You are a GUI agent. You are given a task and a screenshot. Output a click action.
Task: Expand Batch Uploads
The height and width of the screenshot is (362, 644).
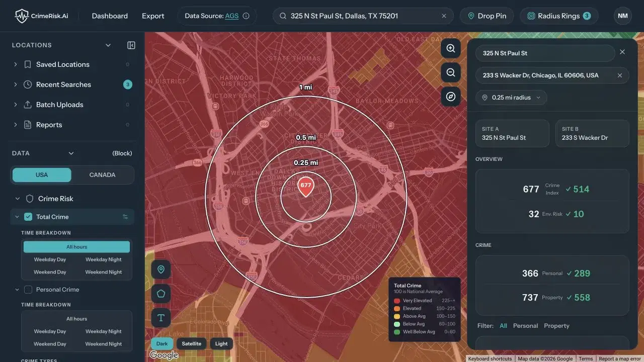(x=15, y=105)
